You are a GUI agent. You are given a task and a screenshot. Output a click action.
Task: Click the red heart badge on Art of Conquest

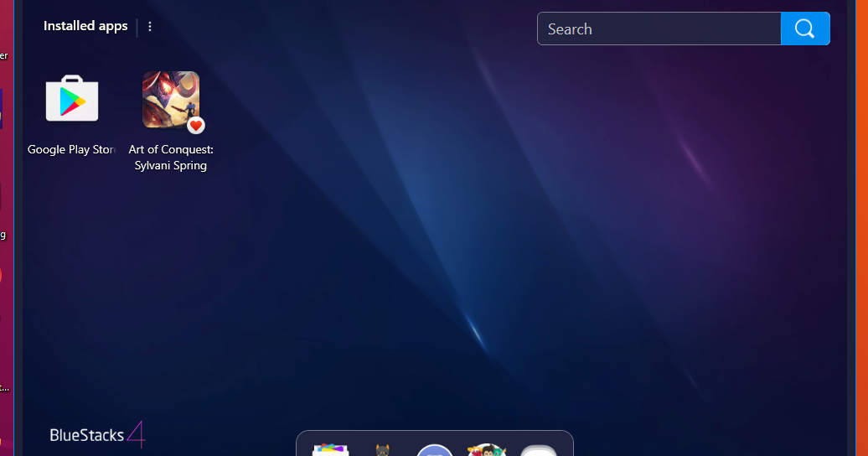195,126
